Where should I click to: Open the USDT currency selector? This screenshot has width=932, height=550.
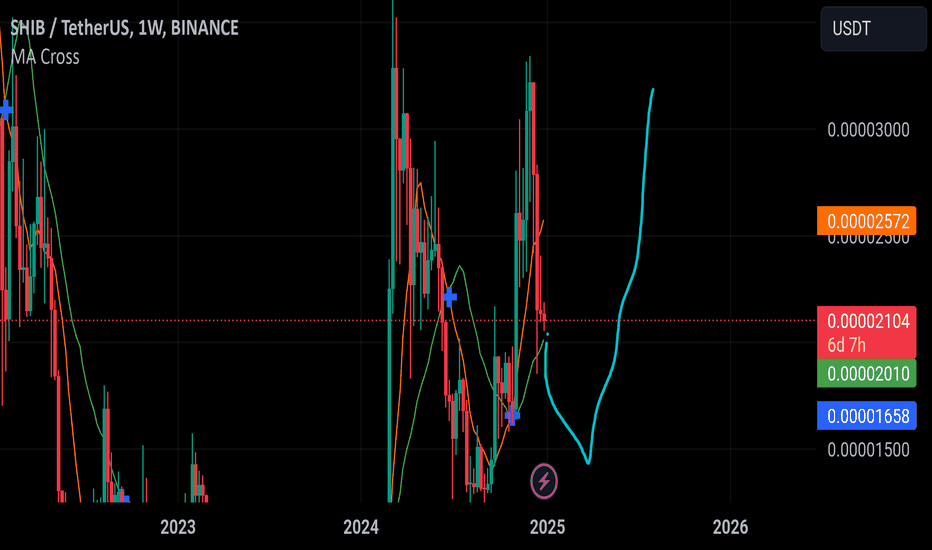tap(873, 29)
